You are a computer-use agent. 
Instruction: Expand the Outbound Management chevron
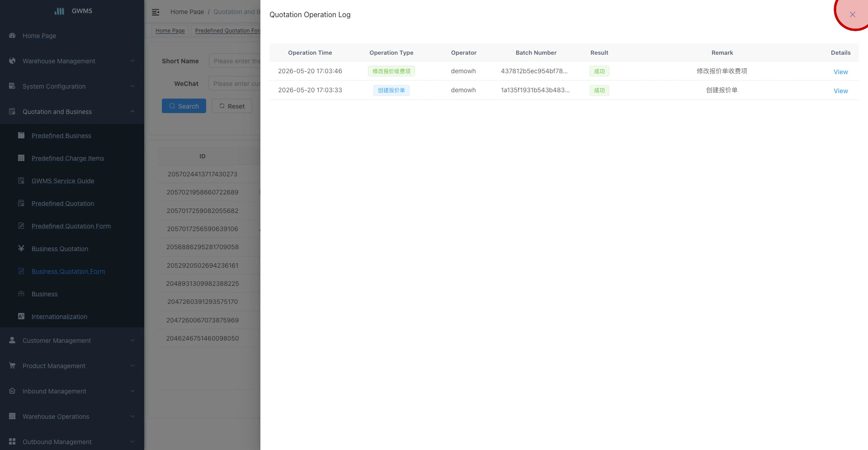132,441
